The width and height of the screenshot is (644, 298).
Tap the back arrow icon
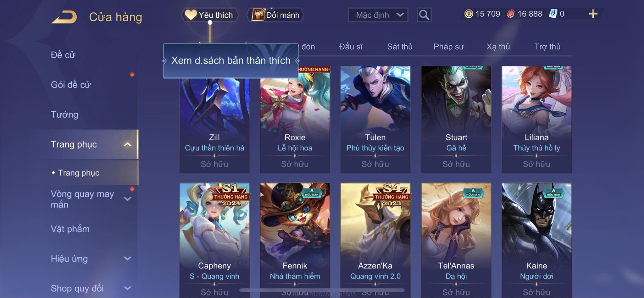click(x=64, y=17)
